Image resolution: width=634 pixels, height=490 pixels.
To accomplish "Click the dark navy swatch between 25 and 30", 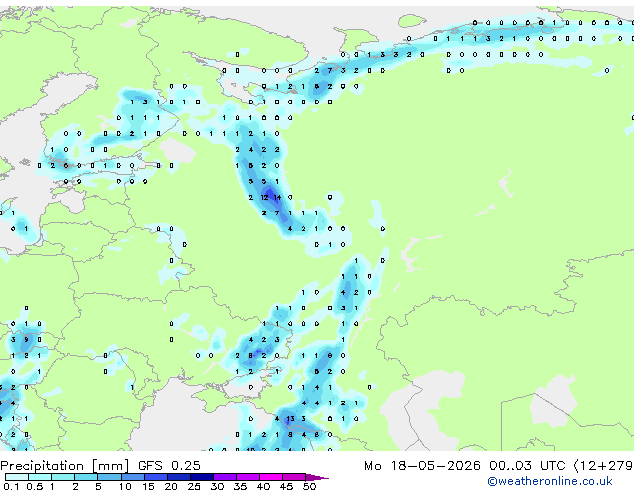I will (202, 477).
